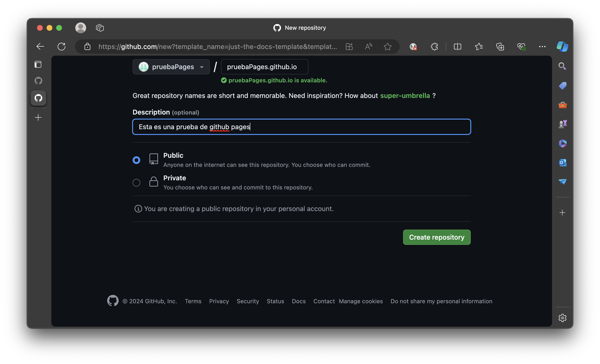Select the Private visibility radio button

[x=136, y=182]
